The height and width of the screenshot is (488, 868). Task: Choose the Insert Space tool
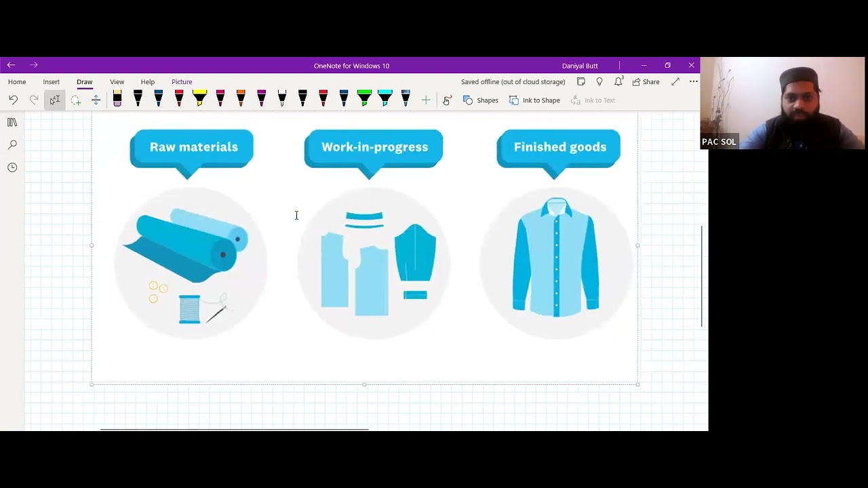(96, 100)
